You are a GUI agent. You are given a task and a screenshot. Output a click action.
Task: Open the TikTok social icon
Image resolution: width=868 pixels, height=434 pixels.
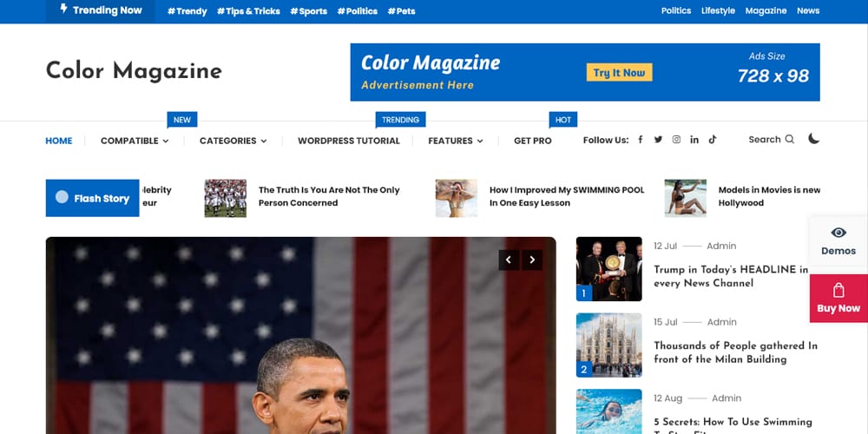pyautogui.click(x=713, y=140)
